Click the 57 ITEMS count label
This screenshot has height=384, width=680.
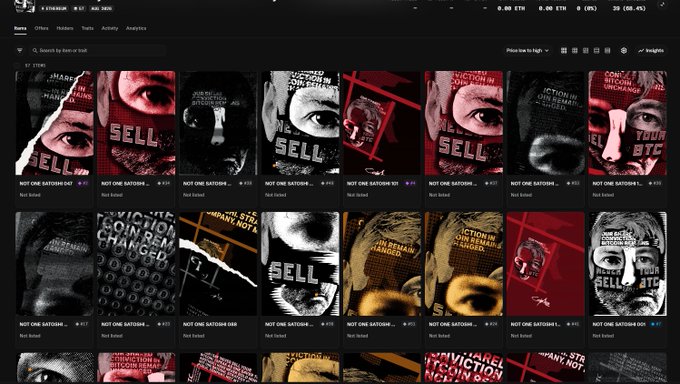click(x=35, y=66)
